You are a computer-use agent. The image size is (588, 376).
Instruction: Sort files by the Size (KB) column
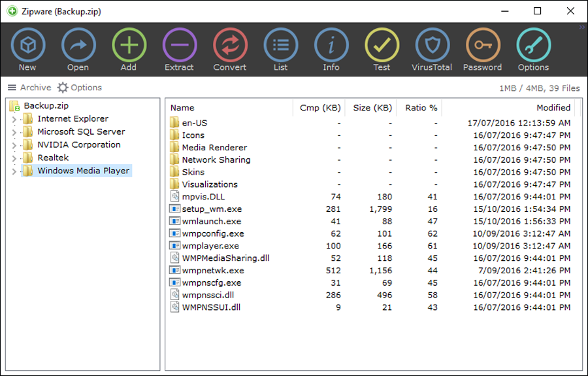pyautogui.click(x=370, y=108)
